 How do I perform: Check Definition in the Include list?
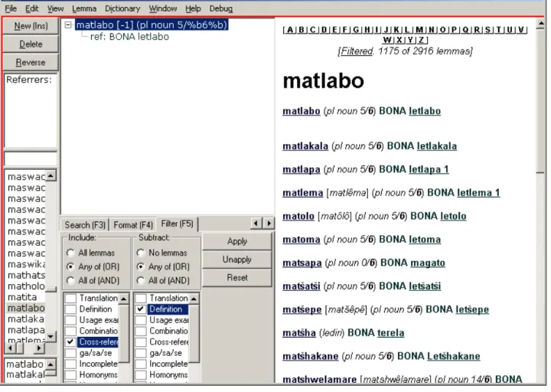tap(70, 309)
